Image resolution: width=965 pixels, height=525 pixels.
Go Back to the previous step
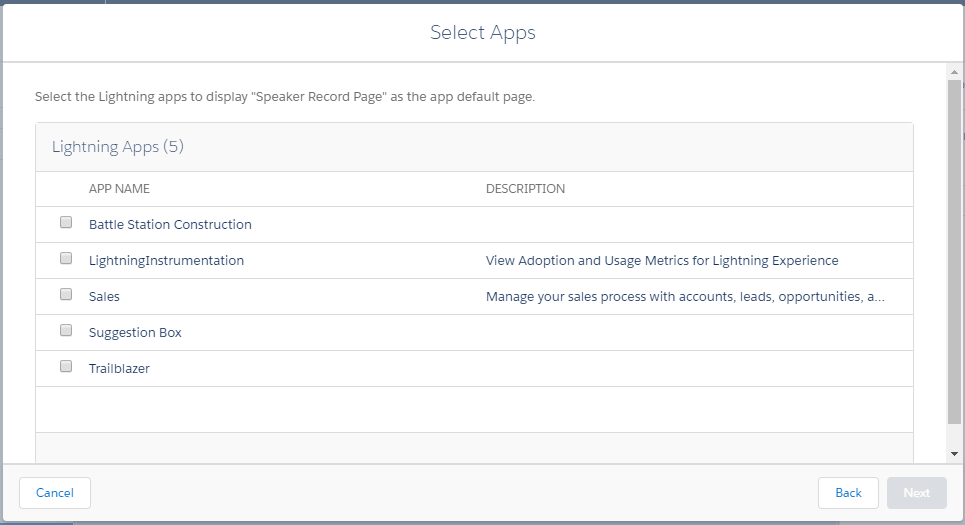point(848,493)
